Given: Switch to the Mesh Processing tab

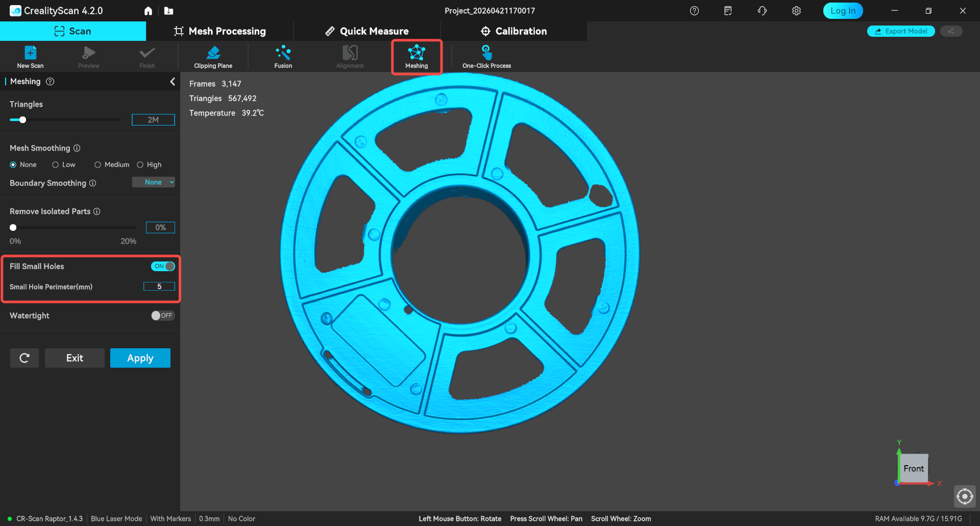Looking at the screenshot, I should point(220,31).
